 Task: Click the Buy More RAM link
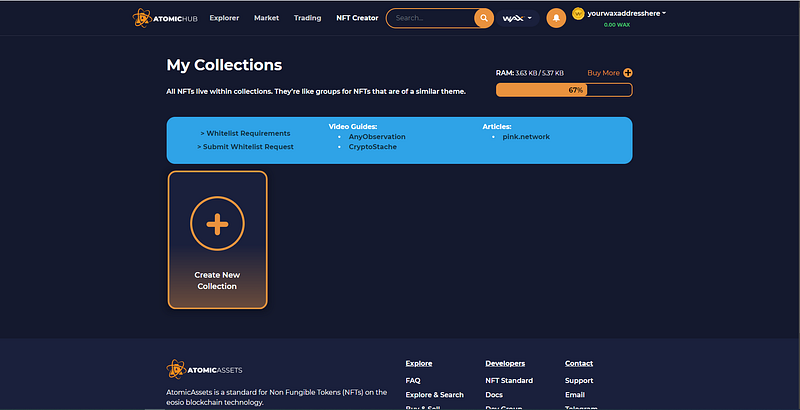coord(604,73)
